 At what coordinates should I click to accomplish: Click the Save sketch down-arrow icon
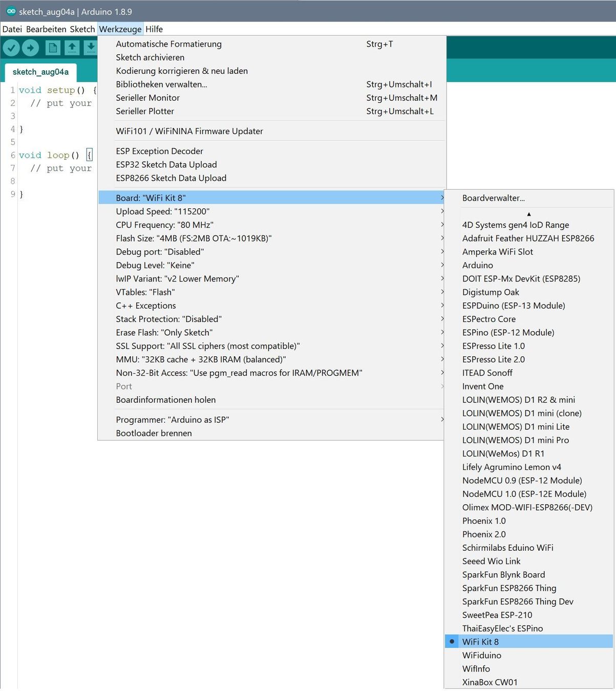pos(90,48)
